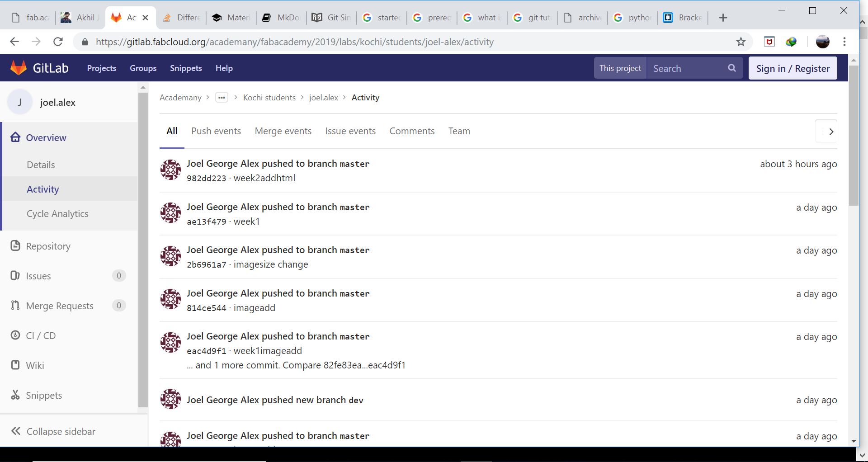The image size is (868, 462).
Task: Click the sidebar vertical scrollbar thumb
Action: (x=143, y=250)
